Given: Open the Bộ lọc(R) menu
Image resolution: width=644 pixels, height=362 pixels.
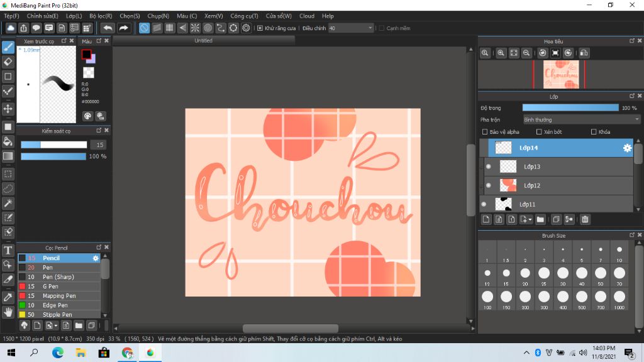Looking at the screenshot, I should 101,16.
